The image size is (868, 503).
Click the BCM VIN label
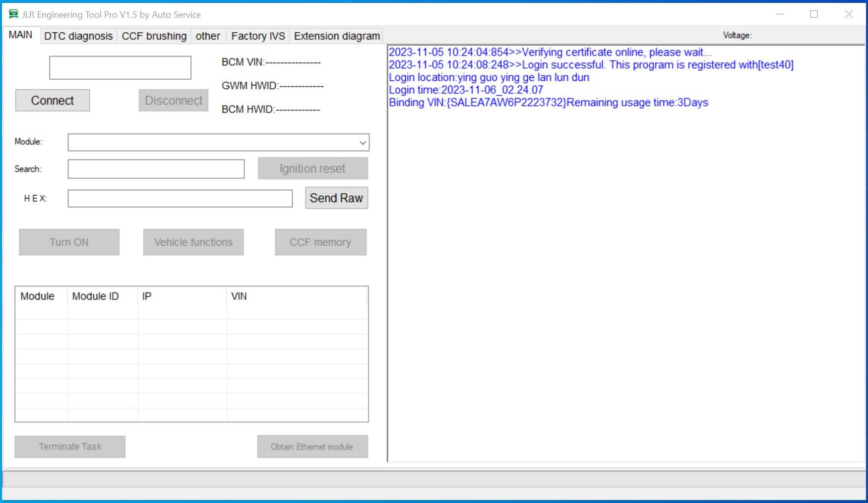271,62
